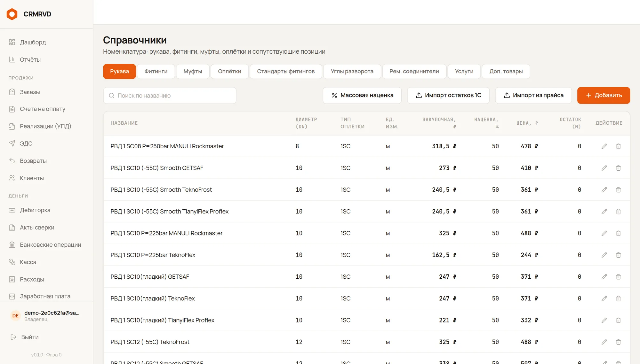Add a new item with Добавить

coord(604,95)
